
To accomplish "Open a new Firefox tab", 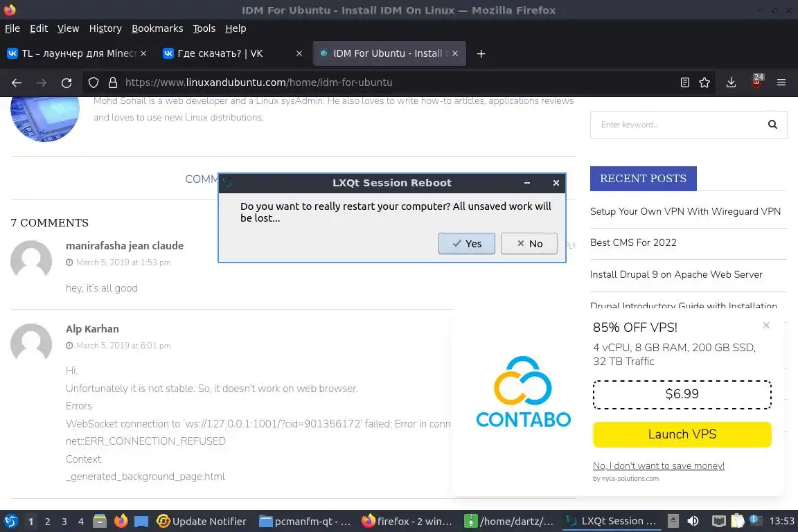I will tap(481, 53).
